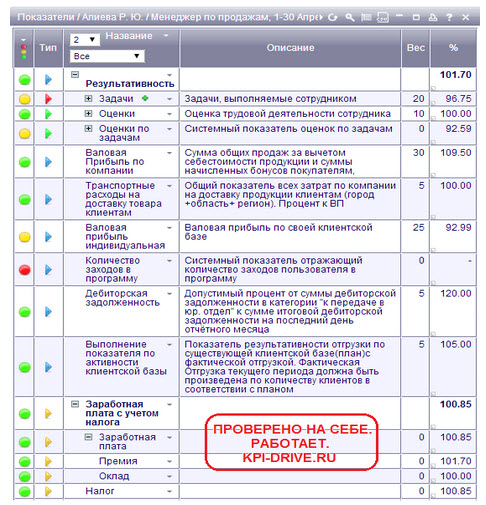Click the 120.00 percent value
The width and height of the screenshot is (486, 505).
click(x=456, y=294)
